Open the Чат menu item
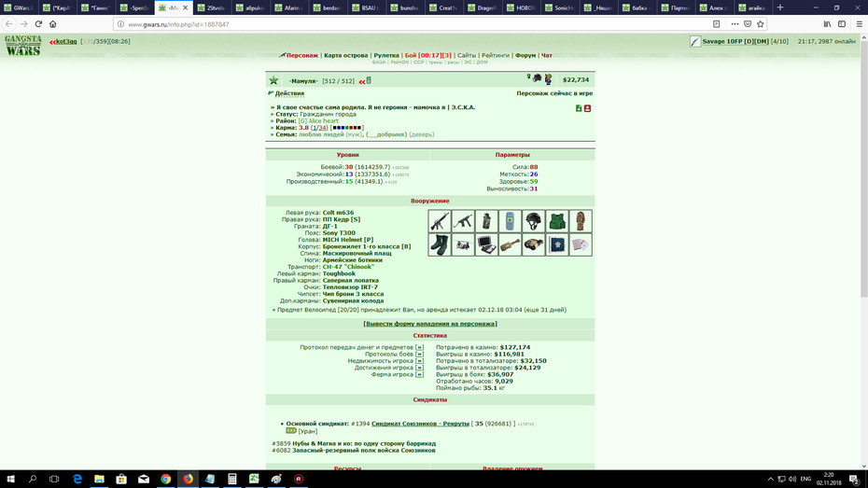The height and width of the screenshot is (488, 868). point(546,55)
